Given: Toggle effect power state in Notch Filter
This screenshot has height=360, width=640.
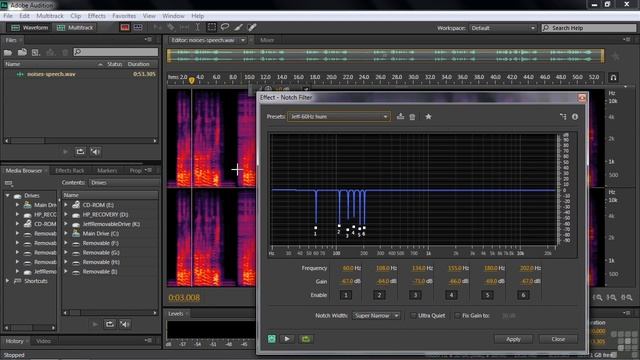Looking at the screenshot, I should point(272,339).
